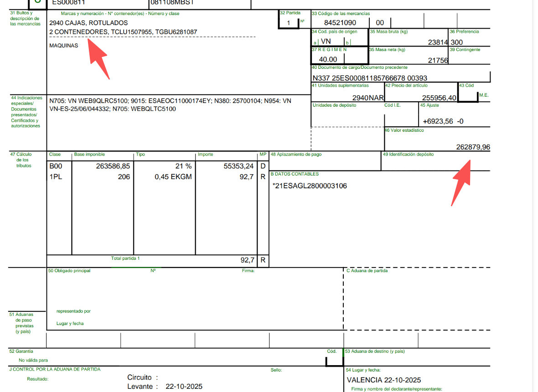This screenshot has width=538, height=392.
Task: Click the B00 import amount 55353,24
Action: (238, 166)
